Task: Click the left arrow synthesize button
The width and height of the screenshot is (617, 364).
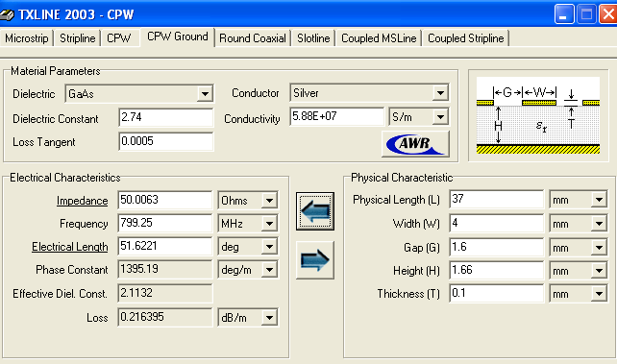Action: (315, 211)
